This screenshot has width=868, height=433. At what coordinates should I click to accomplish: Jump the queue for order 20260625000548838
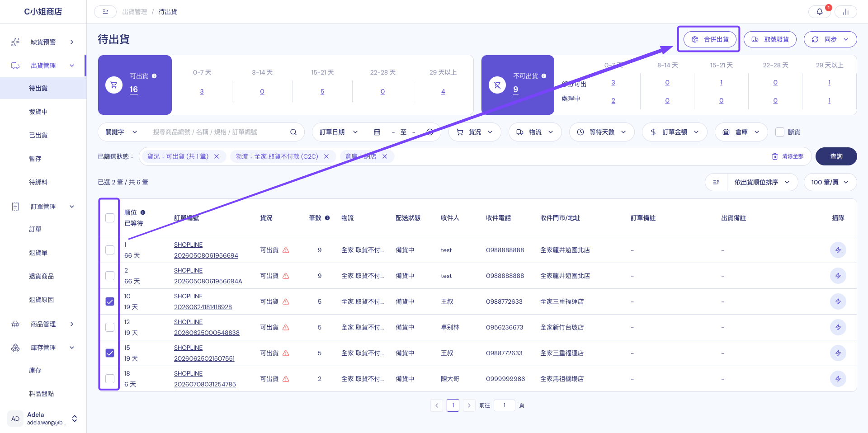(x=838, y=327)
